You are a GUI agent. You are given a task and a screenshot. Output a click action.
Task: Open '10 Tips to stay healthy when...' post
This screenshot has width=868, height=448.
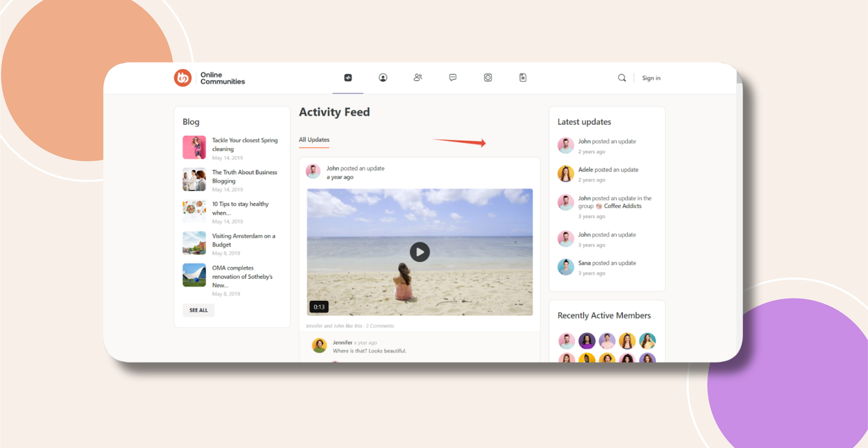point(240,209)
